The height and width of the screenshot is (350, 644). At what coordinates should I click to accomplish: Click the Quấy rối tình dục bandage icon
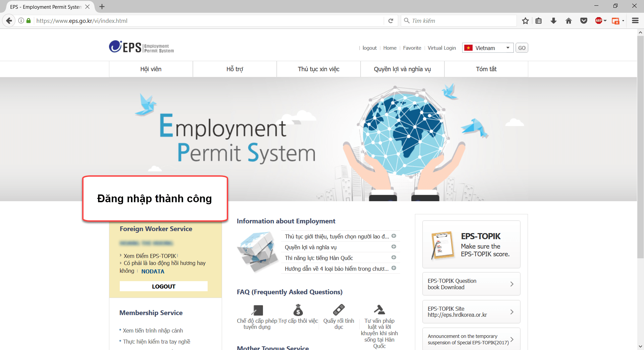tap(339, 310)
